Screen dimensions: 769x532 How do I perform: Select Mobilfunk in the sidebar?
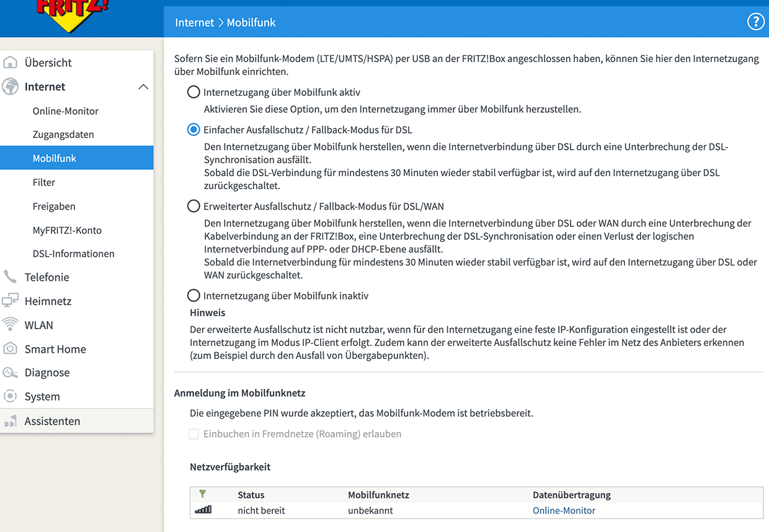click(x=77, y=158)
